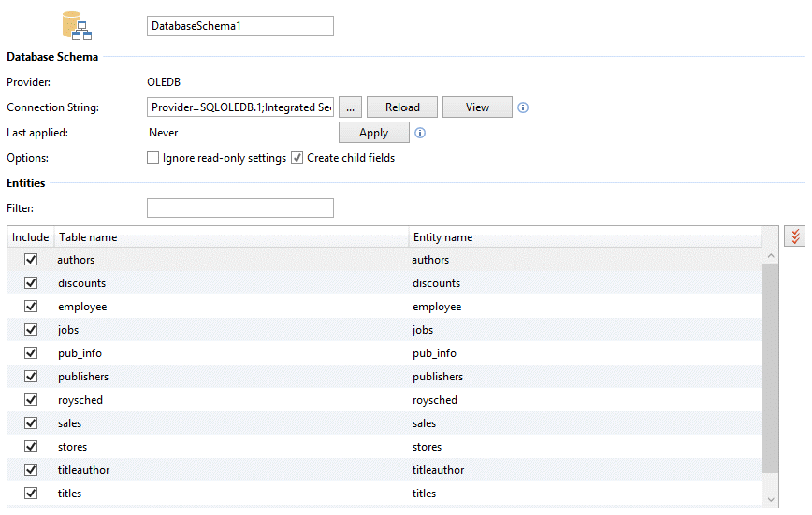Uncheck Create child fields option
The image size is (812, 515).
click(x=297, y=158)
